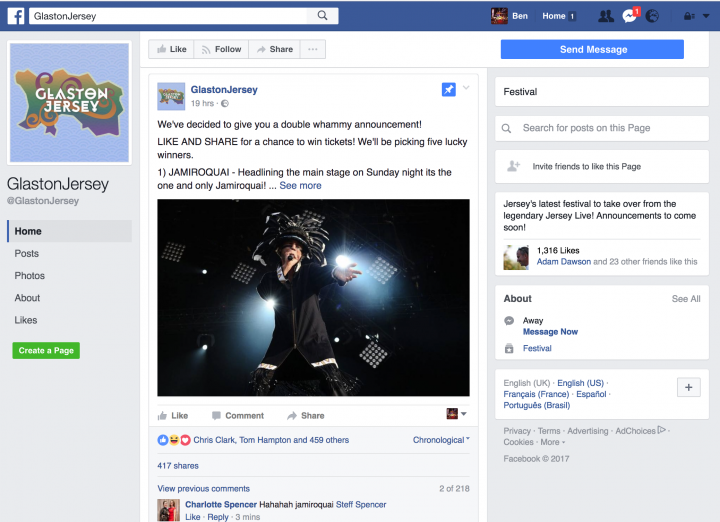This screenshot has width=720, height=522.
Task: Open the footer AdChoices link
Action: click(x=640, y=431)
